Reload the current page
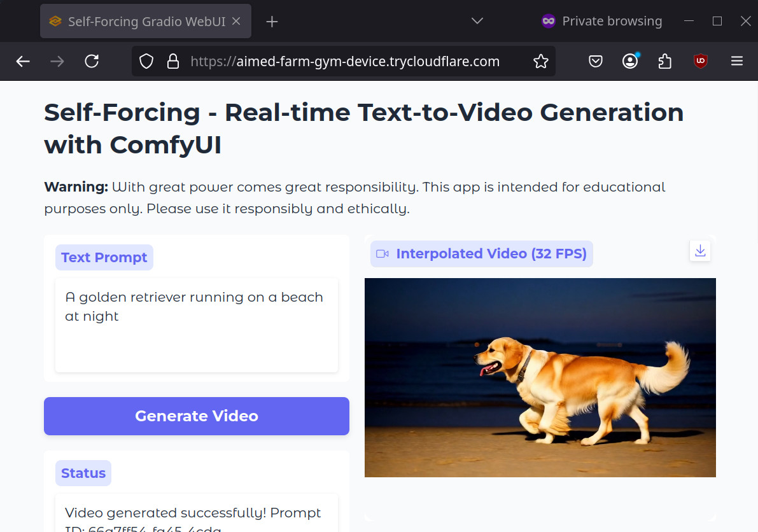Viewport: 758px width, 532px height. tap(92, 61)
